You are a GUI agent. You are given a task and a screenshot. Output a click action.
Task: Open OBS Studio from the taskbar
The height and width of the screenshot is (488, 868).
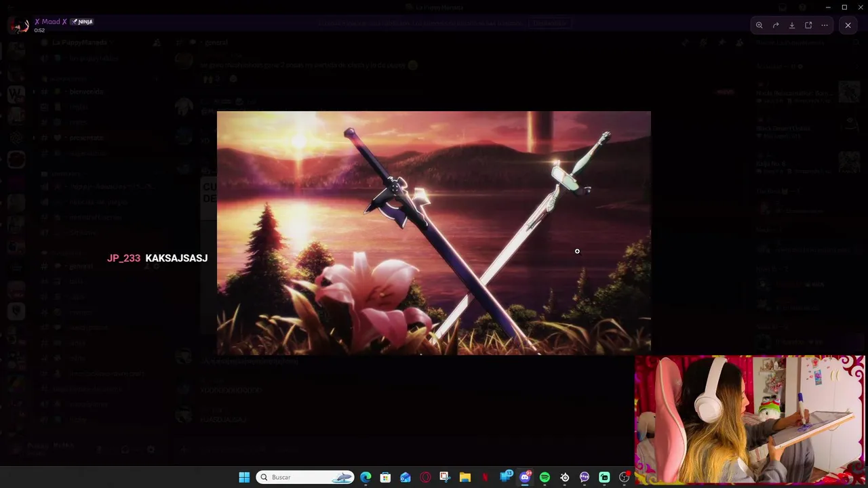click(x=625, y=477)
